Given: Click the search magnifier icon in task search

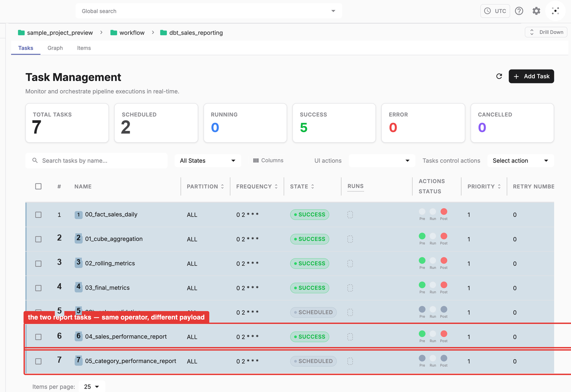Looking at the screenshot, I should 35,161.
